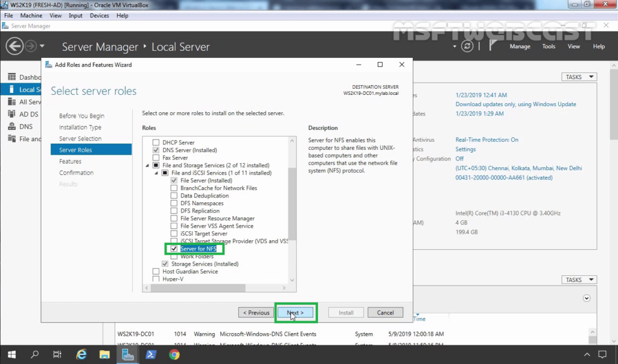618x364 pixels.
Task: Launch Internet Explorer from taskbar
Action: tap(81, 354)
